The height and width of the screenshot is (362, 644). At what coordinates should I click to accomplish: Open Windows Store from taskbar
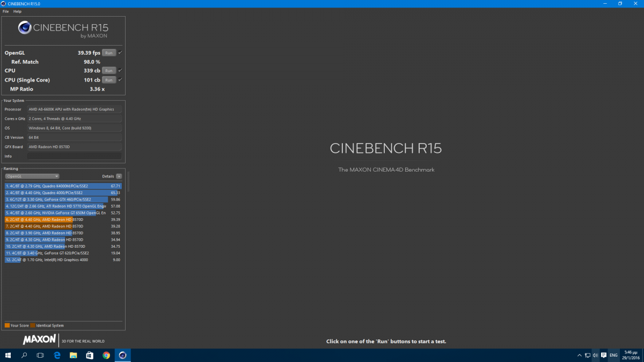(x=90, y=355)
